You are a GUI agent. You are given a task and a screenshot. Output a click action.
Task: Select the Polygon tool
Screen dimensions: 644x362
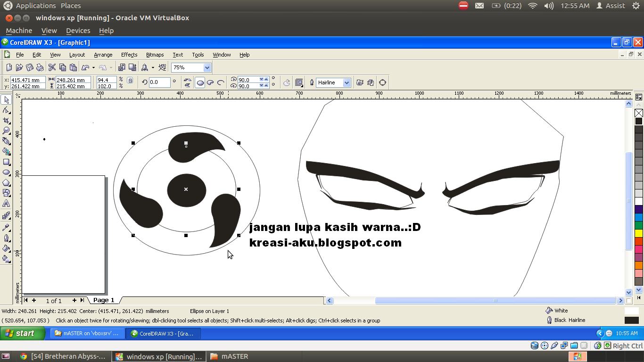(6, 182)
